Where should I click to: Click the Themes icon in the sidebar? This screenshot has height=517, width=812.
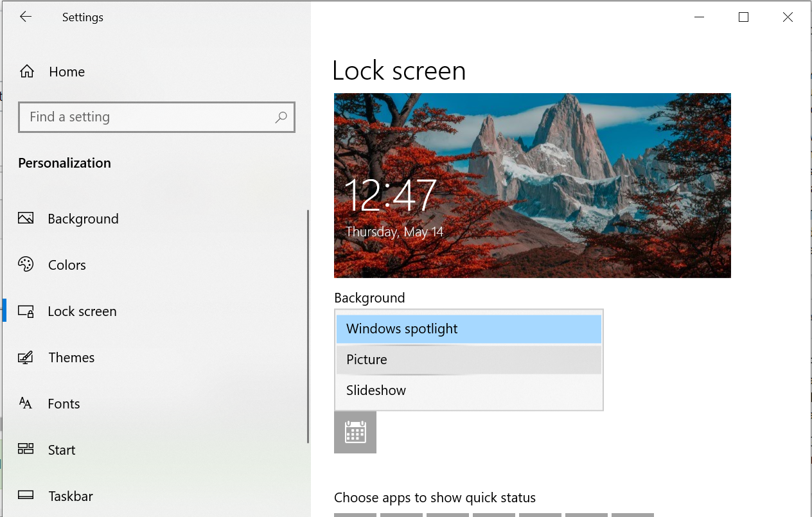[x=26, y=358]
